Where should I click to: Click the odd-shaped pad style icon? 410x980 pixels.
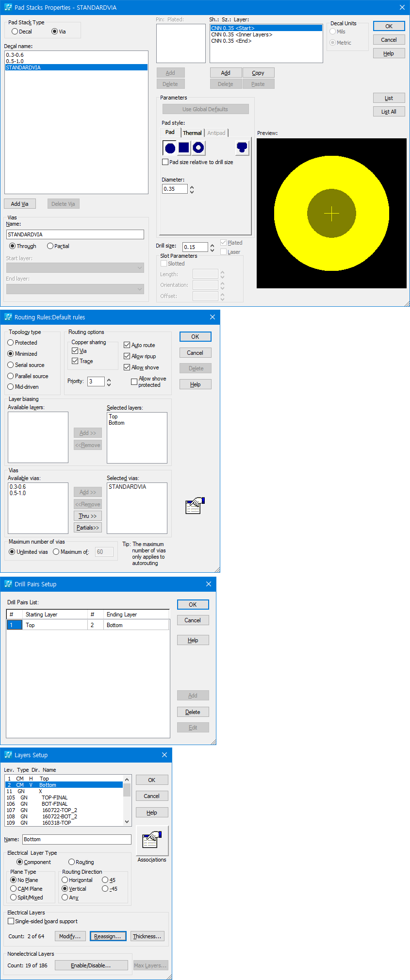tap(242, 148)
